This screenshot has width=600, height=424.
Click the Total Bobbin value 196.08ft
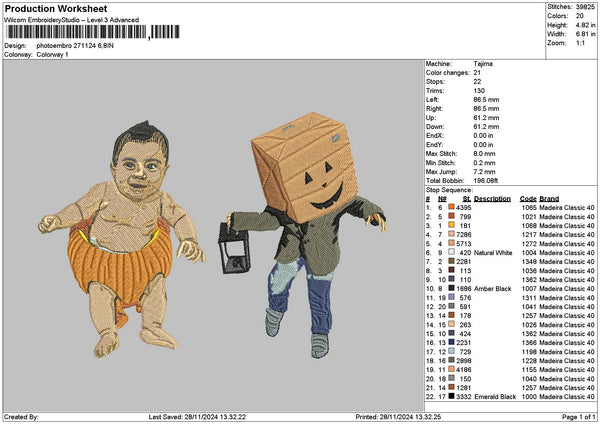pyautogui.click(x=486, y=181)
